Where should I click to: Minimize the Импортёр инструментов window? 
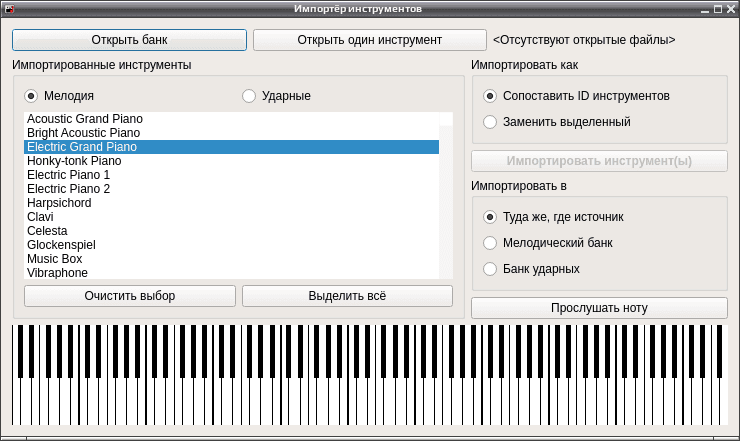click(x=705, y=9)
